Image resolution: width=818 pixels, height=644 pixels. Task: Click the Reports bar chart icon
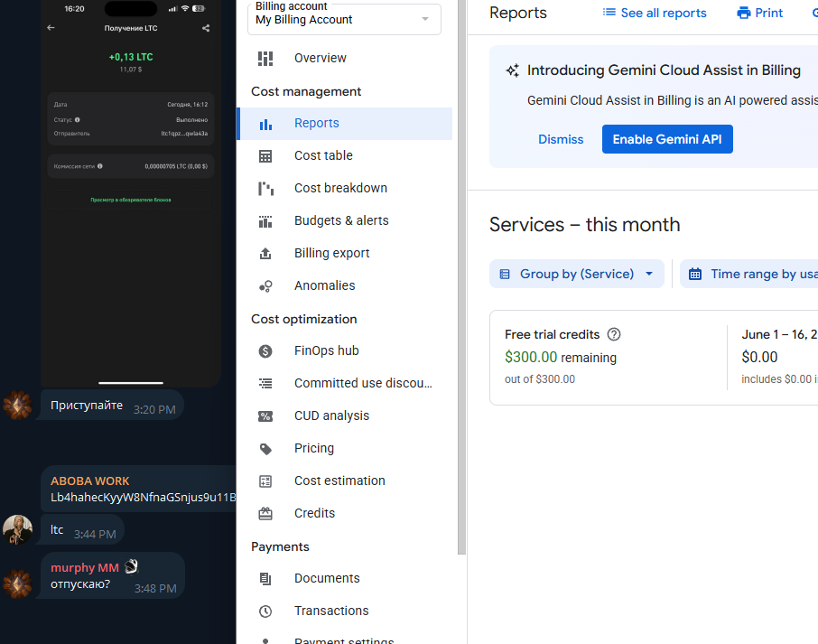pyautogui.click(x=265, y=124)
